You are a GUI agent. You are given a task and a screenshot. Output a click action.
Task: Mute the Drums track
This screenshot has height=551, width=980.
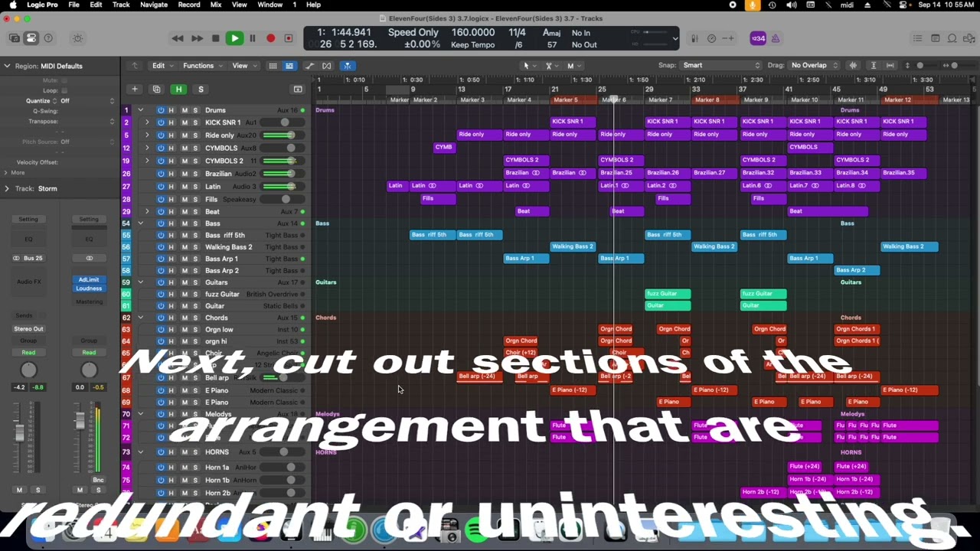pos(185,110)
